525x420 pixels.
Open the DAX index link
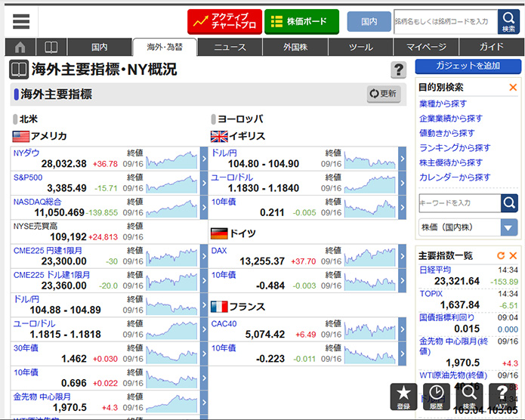point(219,251)
